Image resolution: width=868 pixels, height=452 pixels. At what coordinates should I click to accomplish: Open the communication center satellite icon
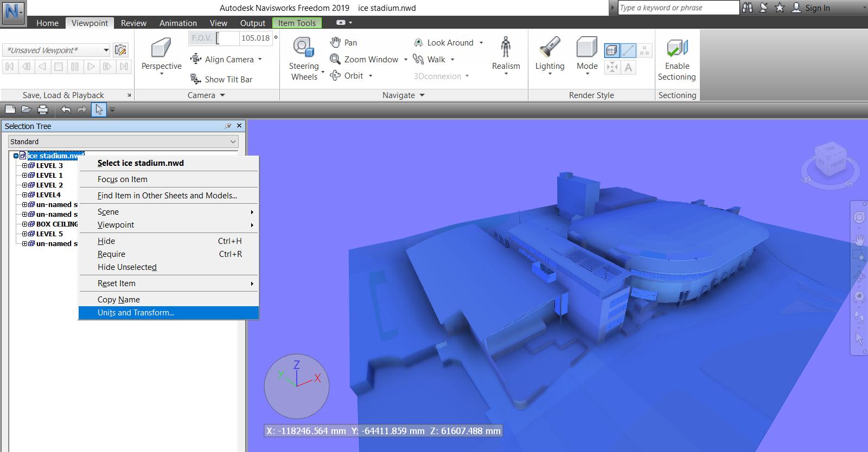click(x=764, y=8)
